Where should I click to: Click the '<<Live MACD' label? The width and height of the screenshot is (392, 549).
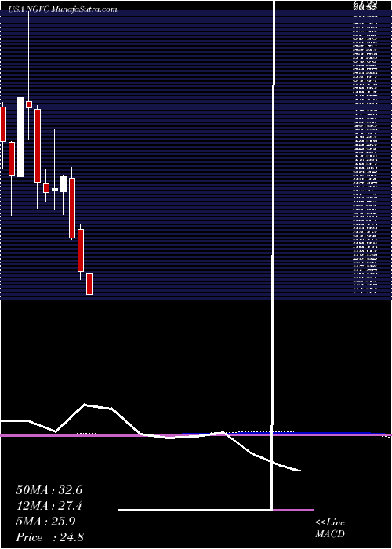330,529
